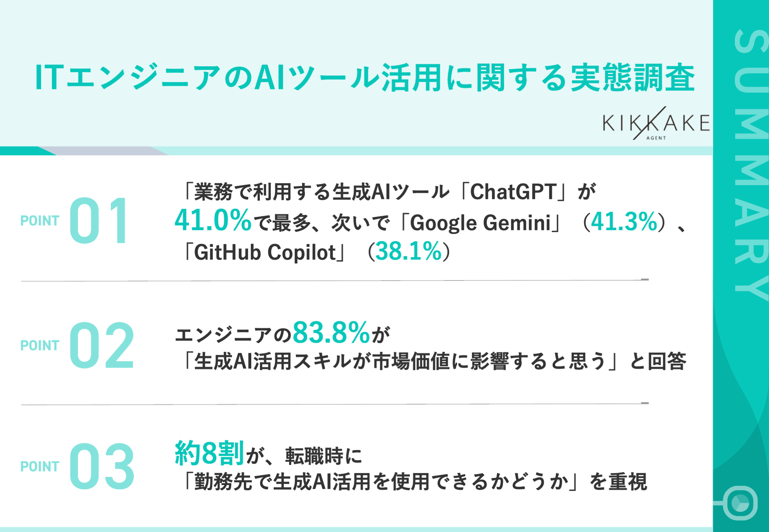This screenshot has height=532, width=769.
Task: Click the highlighted 83.8% value
Action: (331, 333)
